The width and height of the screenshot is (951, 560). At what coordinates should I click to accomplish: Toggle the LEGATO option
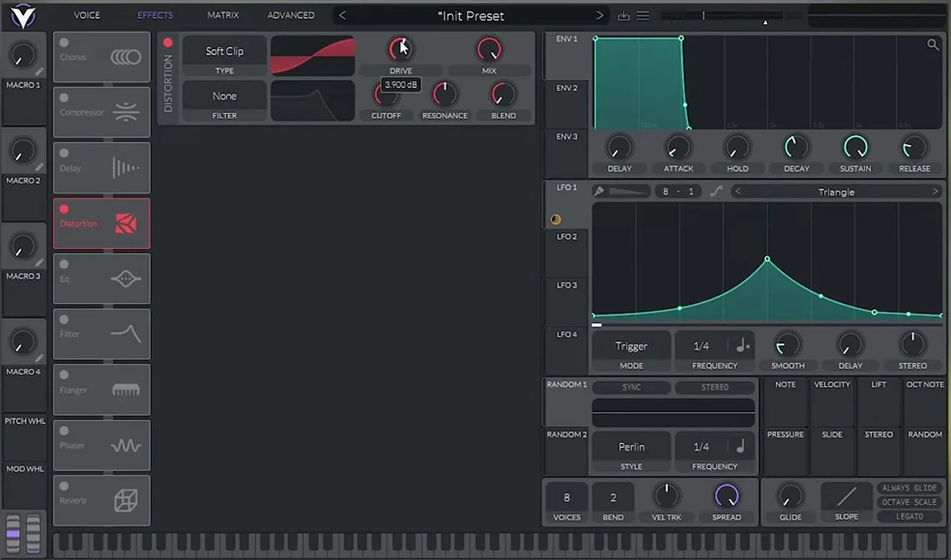coord(909,516)
